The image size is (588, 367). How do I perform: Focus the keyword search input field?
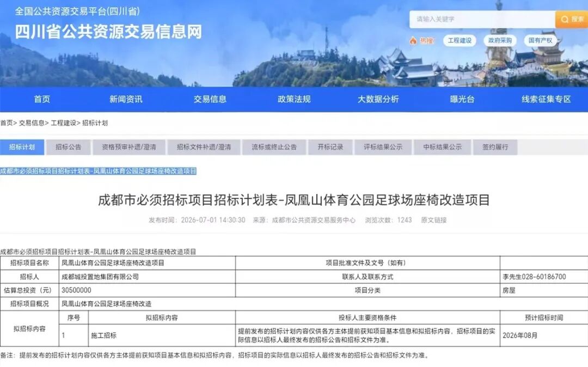click(482, 19)
